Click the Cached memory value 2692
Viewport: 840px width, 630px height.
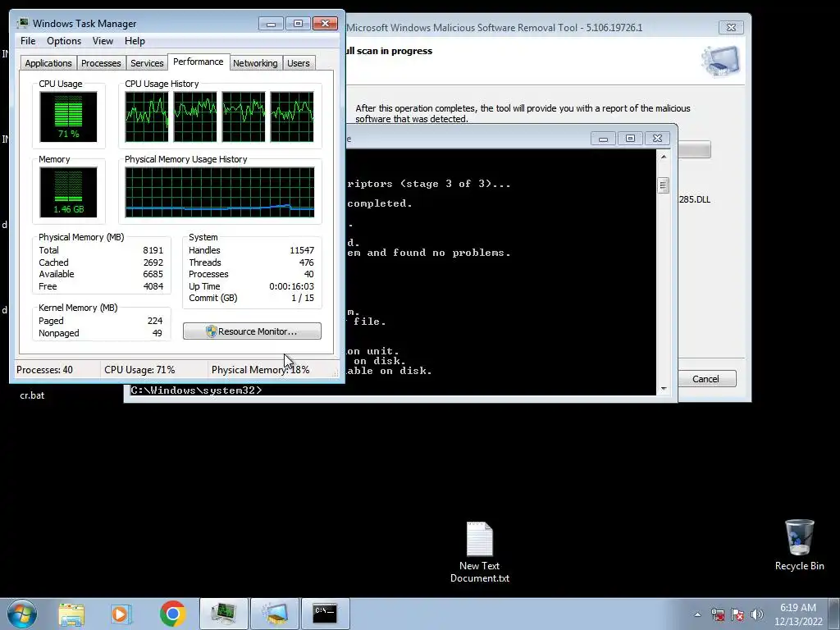pyautogui.click(x=153, y=262)
